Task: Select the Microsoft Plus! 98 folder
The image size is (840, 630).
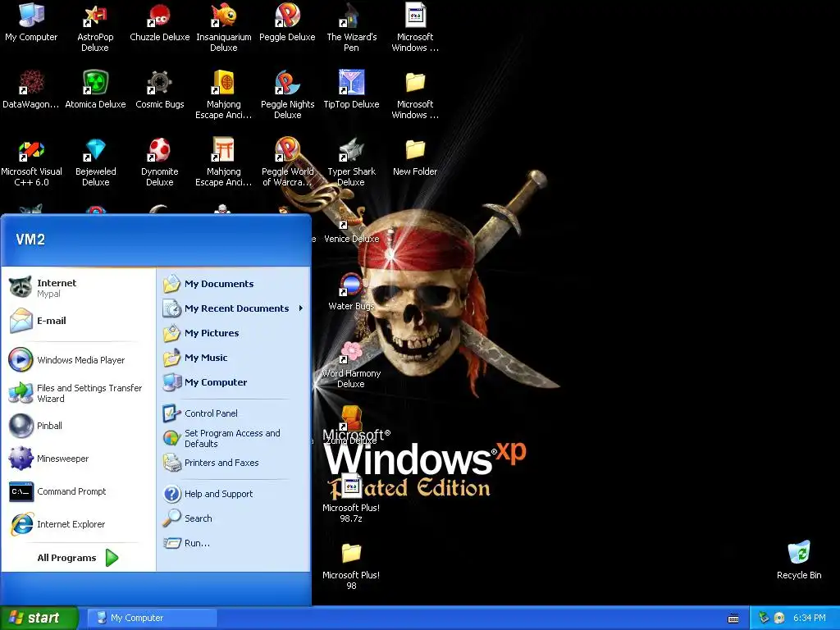Action: (x=351, y=554)
